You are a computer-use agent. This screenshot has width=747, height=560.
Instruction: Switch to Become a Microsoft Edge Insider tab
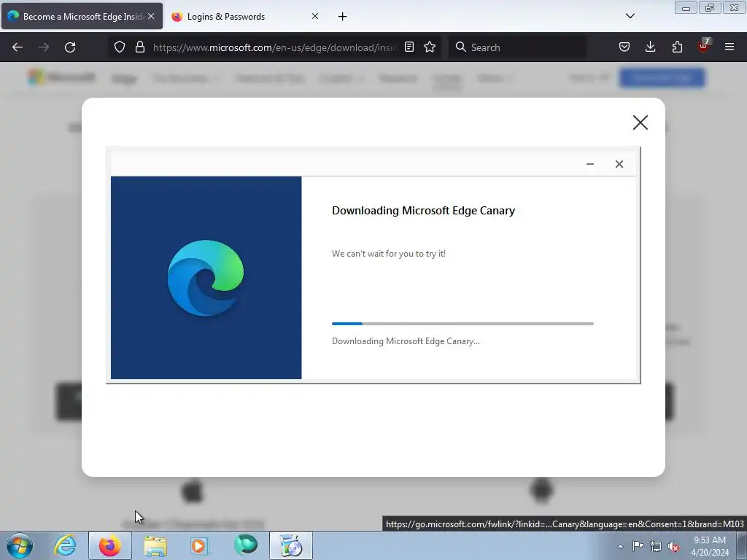click(x=82, y=17)
